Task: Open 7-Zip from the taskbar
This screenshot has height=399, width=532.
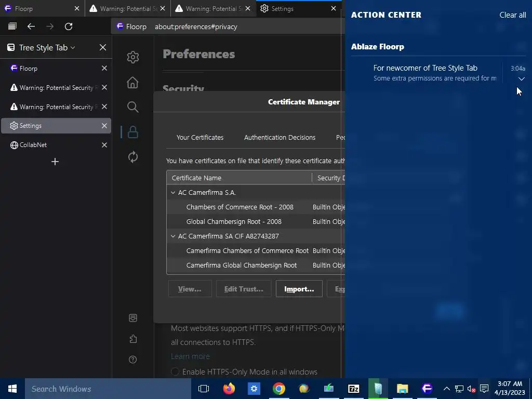Action: click(353, 389)
